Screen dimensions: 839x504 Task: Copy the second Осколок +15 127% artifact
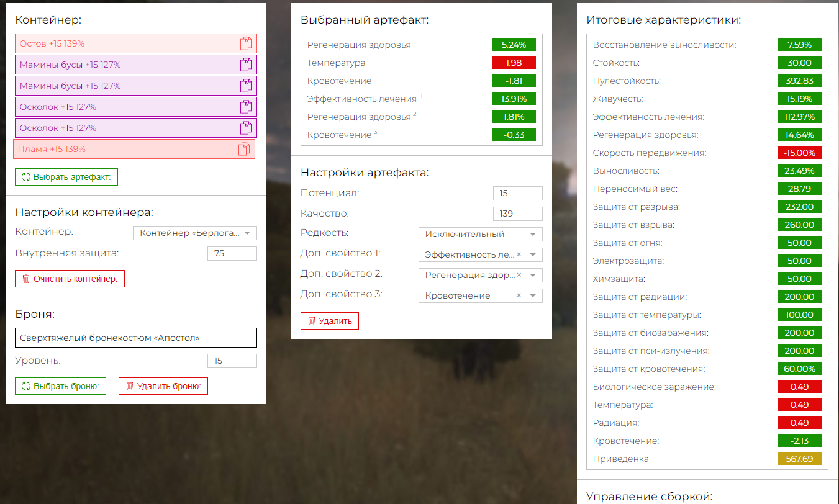[246, 128]
